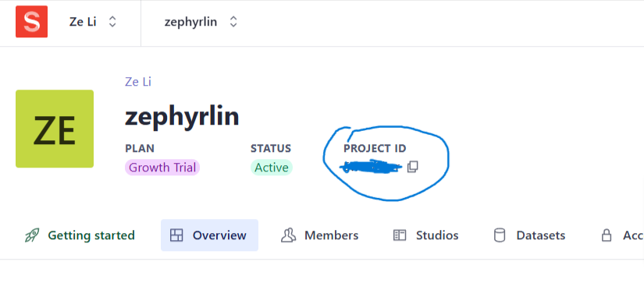Select the Overview tab
The width and height of the screenshot is (644, 290).
(x=209, y=235)
